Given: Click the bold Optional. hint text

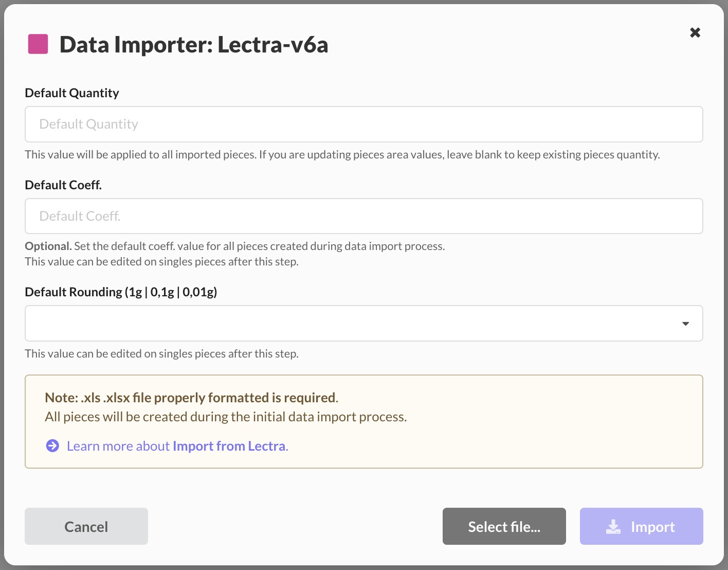Looking at the screenshot, I should pos(48,246).
